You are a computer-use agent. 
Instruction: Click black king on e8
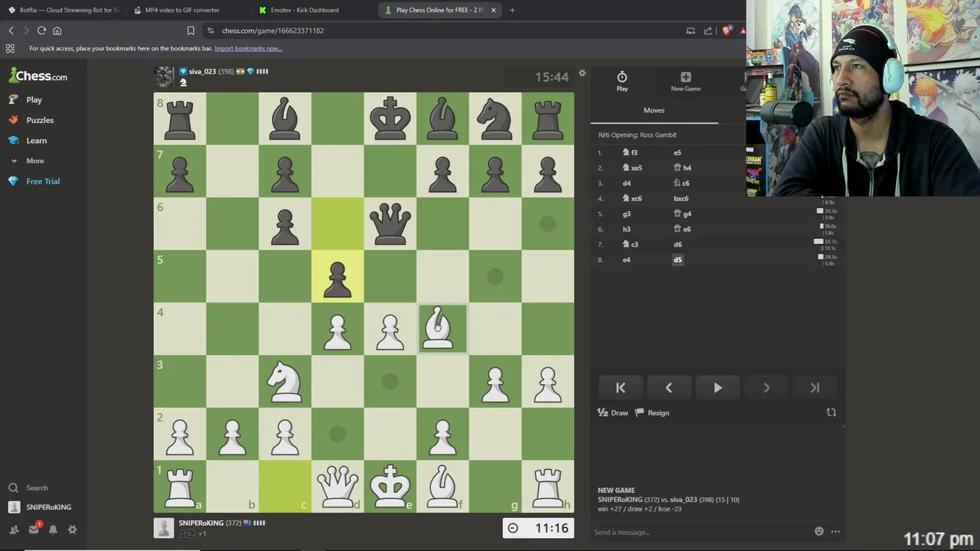pyautogui.click(x=390, y=119)
